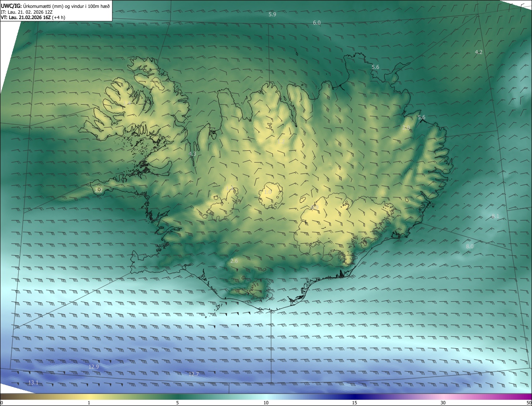Click the legend tick labeled 5
The image size is (532, 406).
(177, 403)
